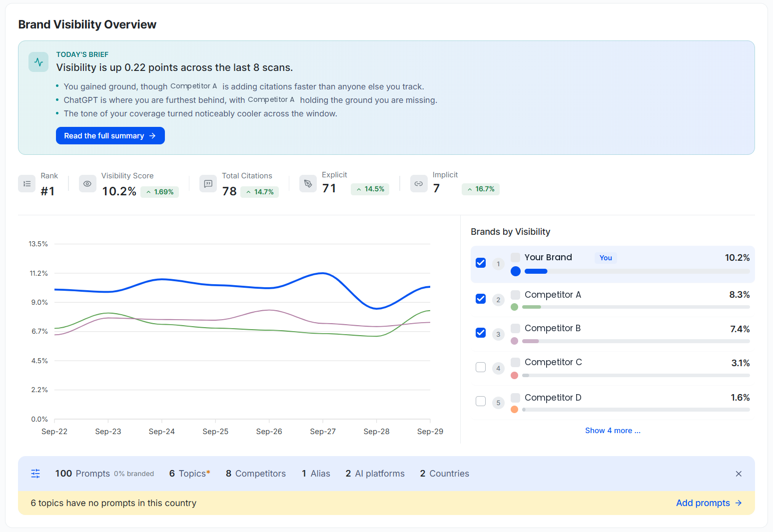Click the orange Competitor D color dot
773x532 pixels.
(x=515, y=410)
